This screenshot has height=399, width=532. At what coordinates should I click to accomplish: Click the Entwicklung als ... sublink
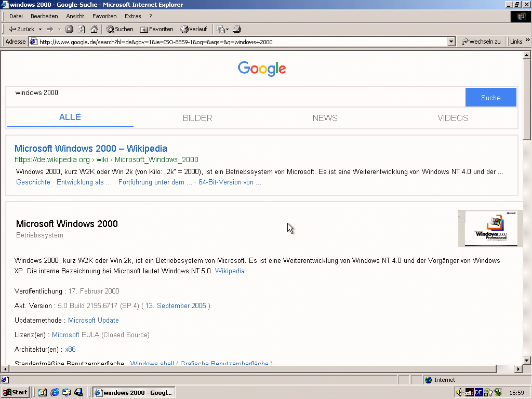tap(84, 182)
